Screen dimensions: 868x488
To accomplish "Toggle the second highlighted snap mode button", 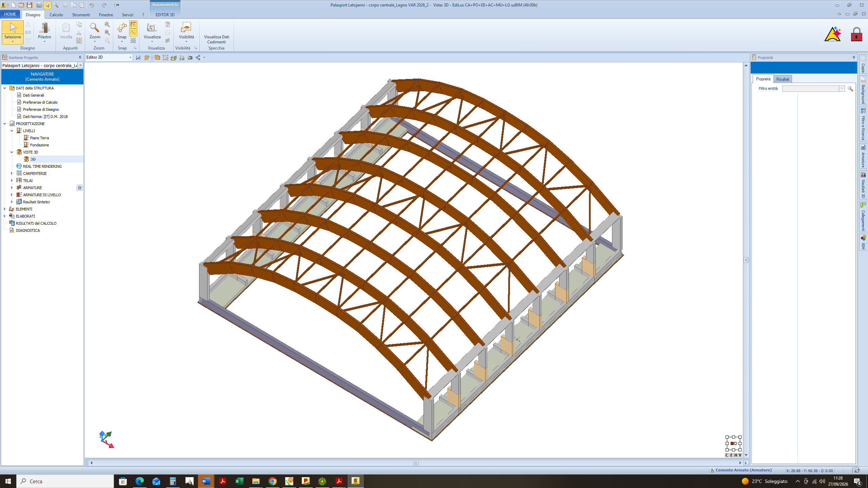I will [133, 33].
